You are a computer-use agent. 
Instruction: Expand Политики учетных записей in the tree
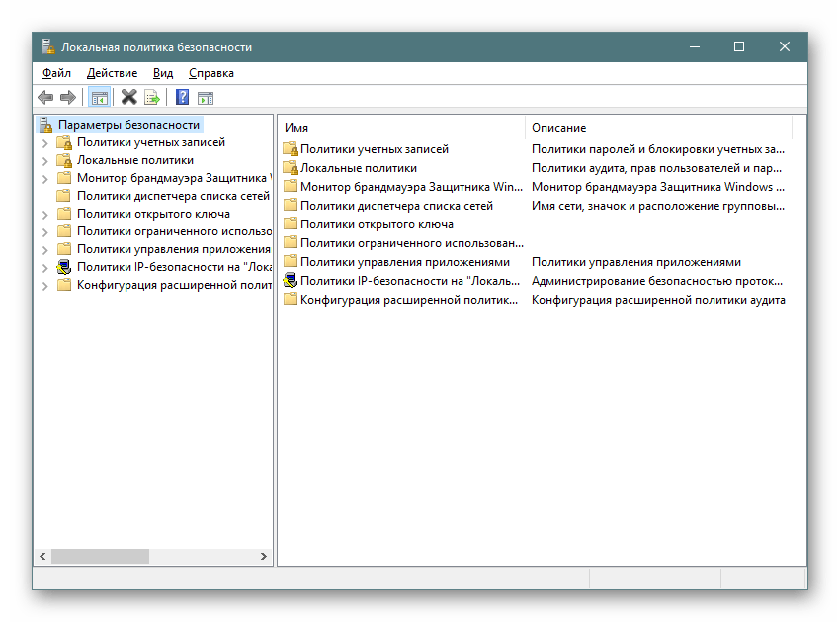[x=44, y=142]
